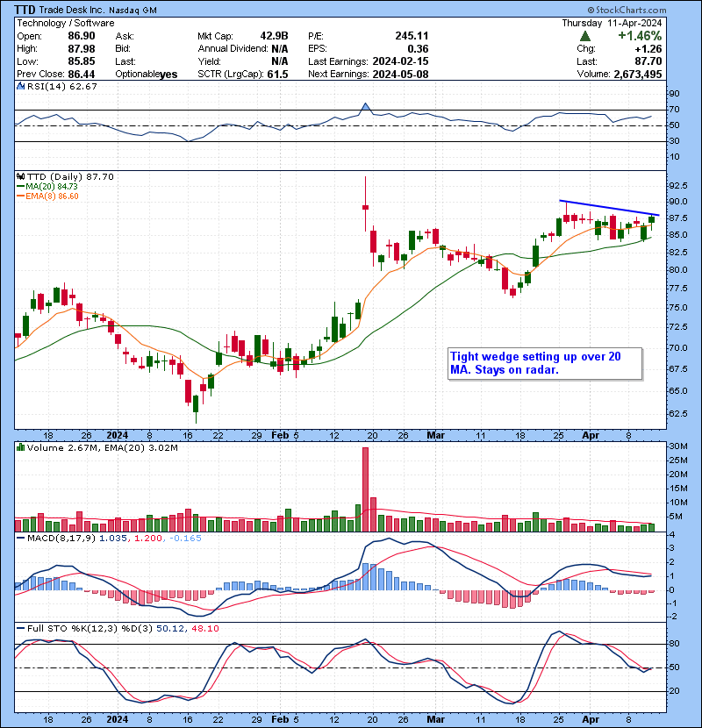Click the Open value 86.90
Viewport: 702px width, 728px height.
(x=82, y=36)
